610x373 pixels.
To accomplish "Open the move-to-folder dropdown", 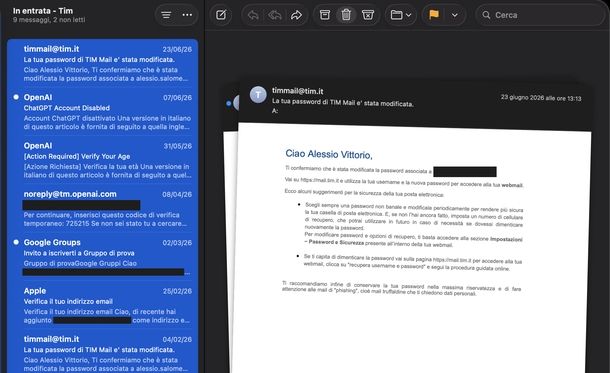I will 401,15.
